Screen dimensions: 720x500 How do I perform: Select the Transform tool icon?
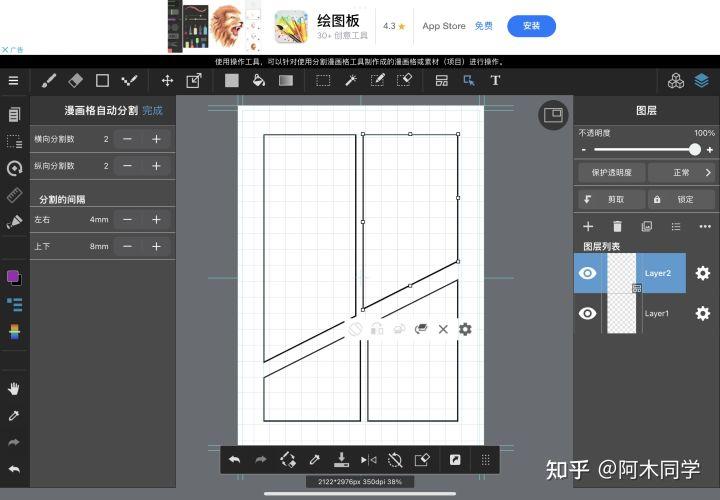[194, 81]
